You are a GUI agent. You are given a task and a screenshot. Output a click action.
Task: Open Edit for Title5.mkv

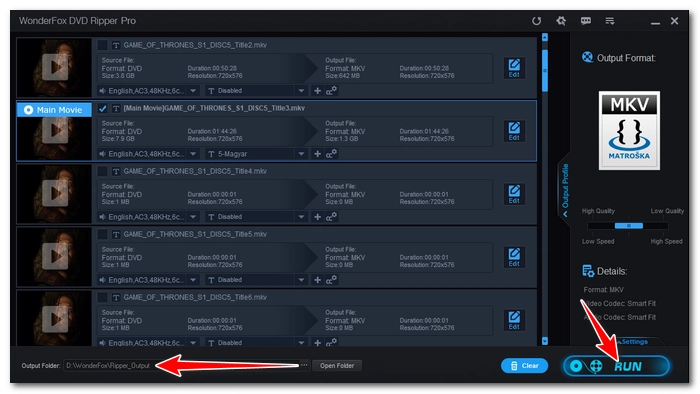514,257
